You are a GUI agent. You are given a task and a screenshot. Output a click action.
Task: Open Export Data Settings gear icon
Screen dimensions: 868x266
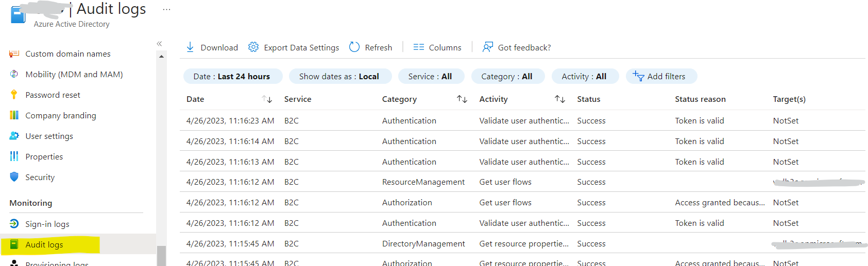click(253, 47)
